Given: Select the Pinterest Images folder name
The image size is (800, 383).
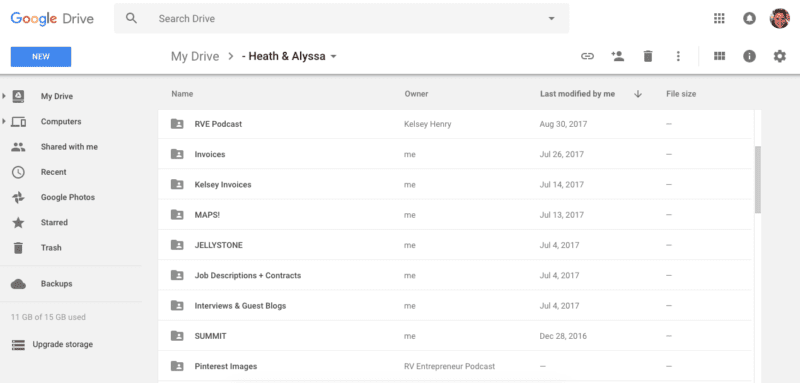Looking at the screenshot, I should pos(226,366).
